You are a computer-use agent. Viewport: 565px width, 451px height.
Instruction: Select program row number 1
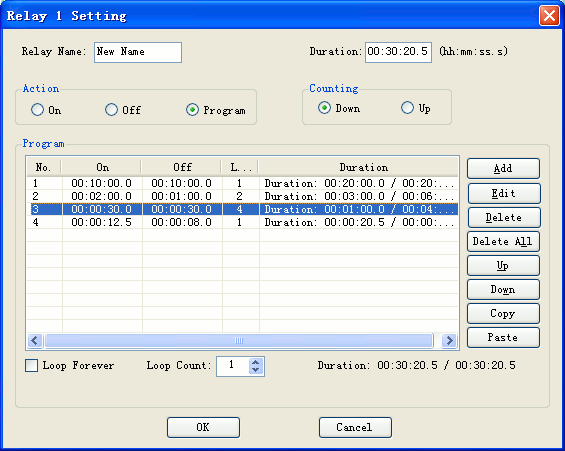coord(243,183)
